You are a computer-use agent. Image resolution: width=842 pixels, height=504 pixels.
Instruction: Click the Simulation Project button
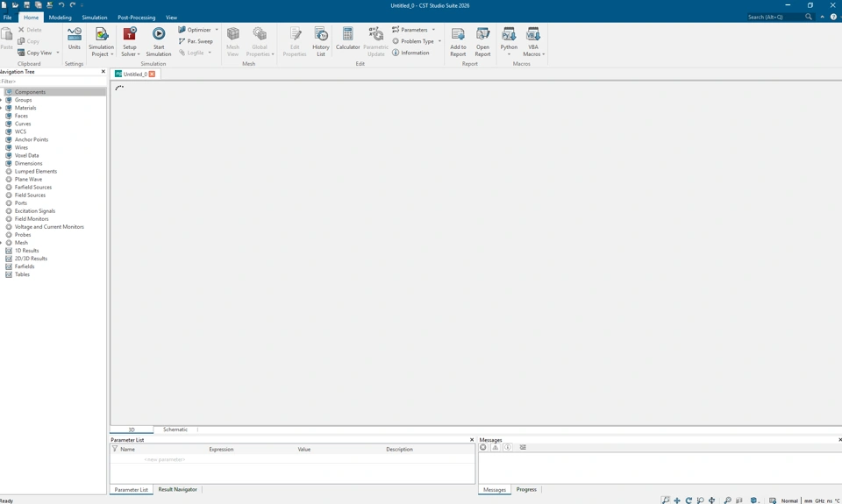(x=101, y=41)
